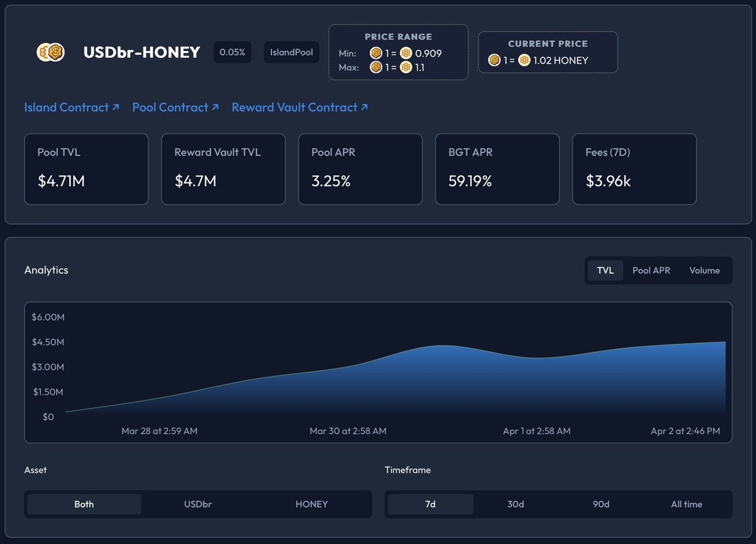The height and width of the screenshot is (544, 756).
Task: Click the USDbr coin icon in Max price row
Action: tap(376, 67)
